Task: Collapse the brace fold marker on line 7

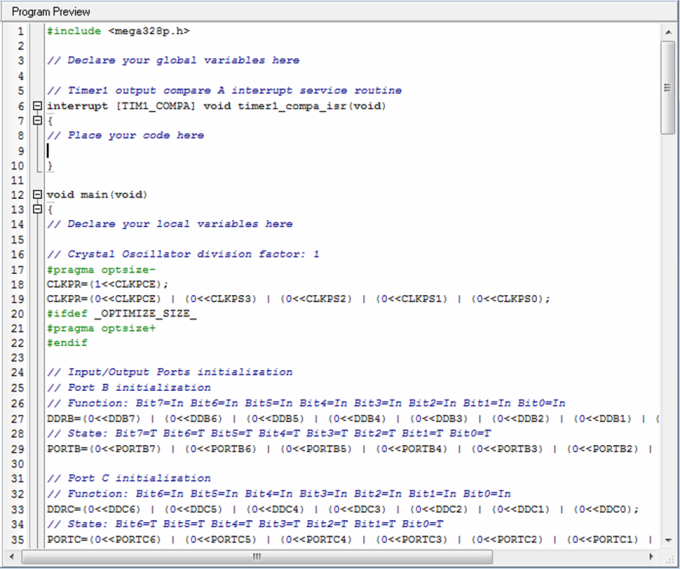Action: pyautogui.click(x=37, y=120)
